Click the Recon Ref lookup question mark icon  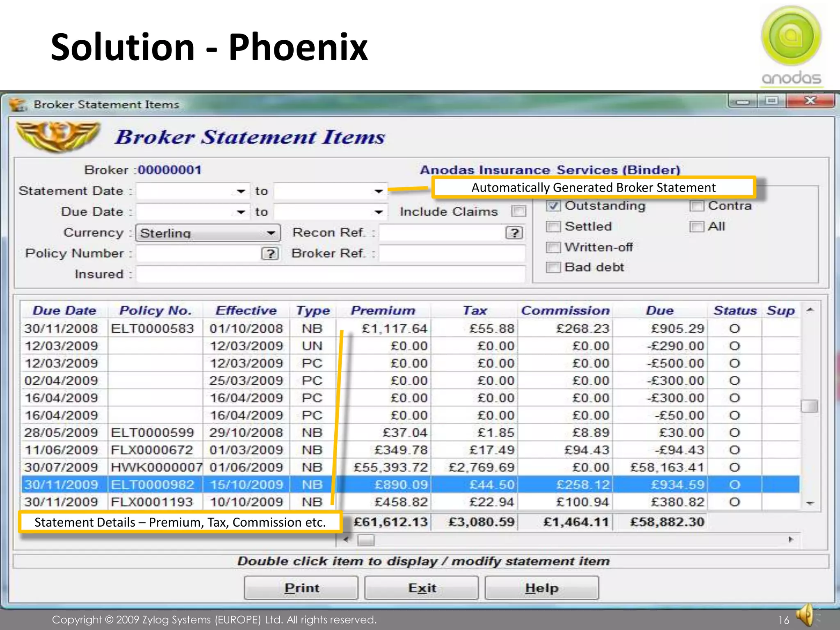(514, 233)
